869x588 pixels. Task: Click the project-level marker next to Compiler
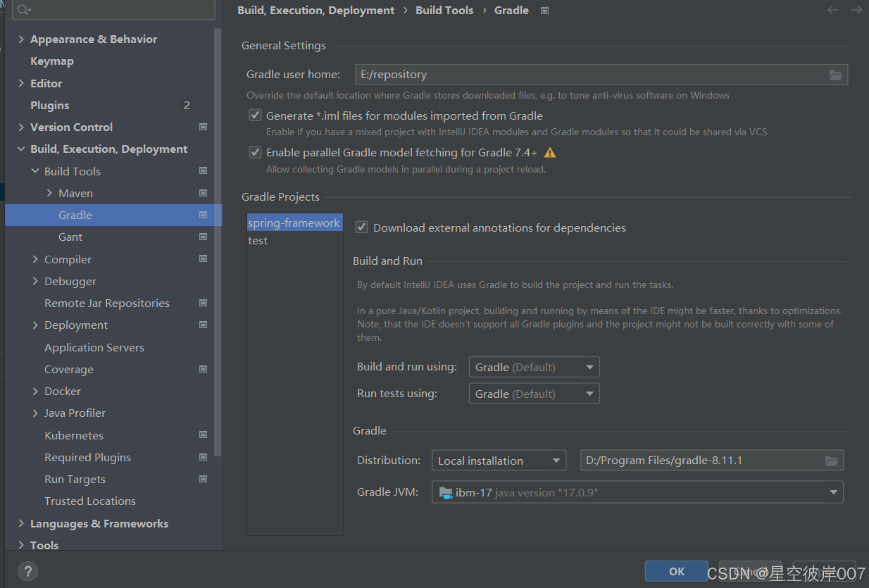[204, 259]
